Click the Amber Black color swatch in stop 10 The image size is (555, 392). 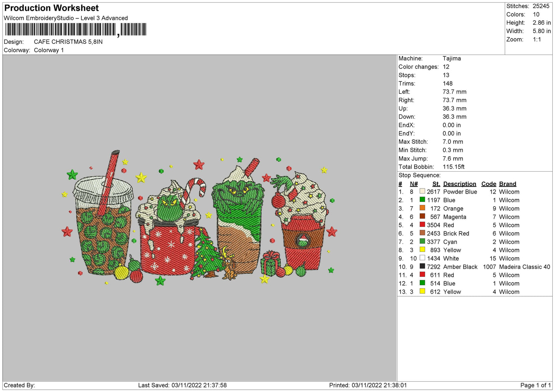pyautogui.click(x=422, y=266)
